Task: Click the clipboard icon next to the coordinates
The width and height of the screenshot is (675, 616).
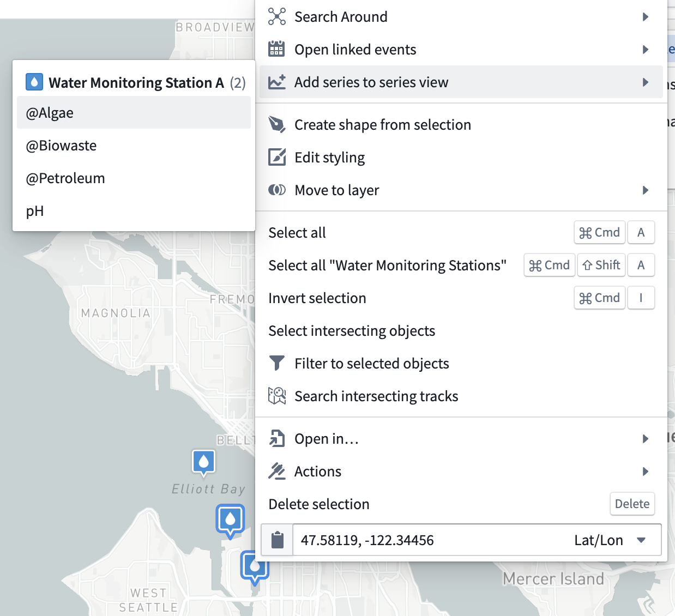Action: tap(277, 540)
